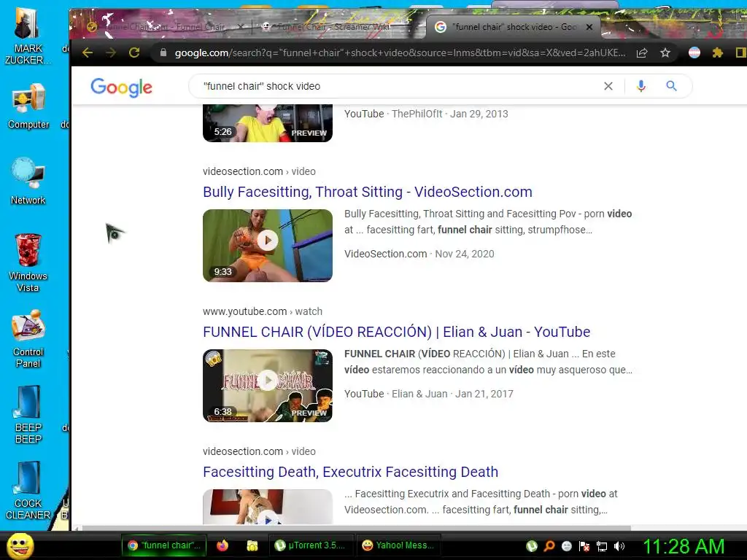This screenshot has width=747, height=560.
Task: Open the round flag extension icon
Action: coord(694,52)
